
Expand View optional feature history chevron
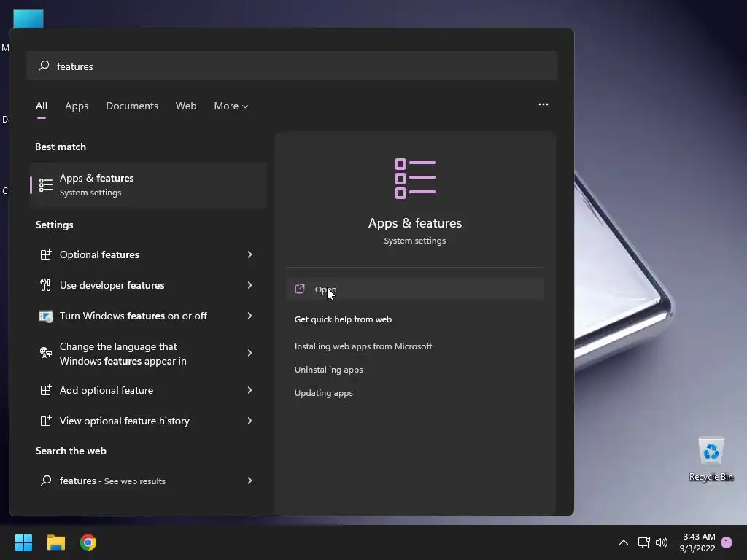[x=249, y=421]
